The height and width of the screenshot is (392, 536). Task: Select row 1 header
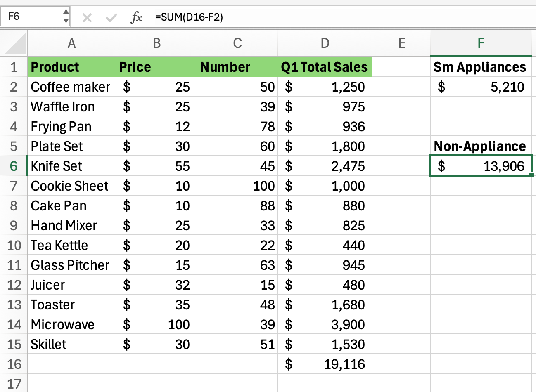[x=14, y=67]
